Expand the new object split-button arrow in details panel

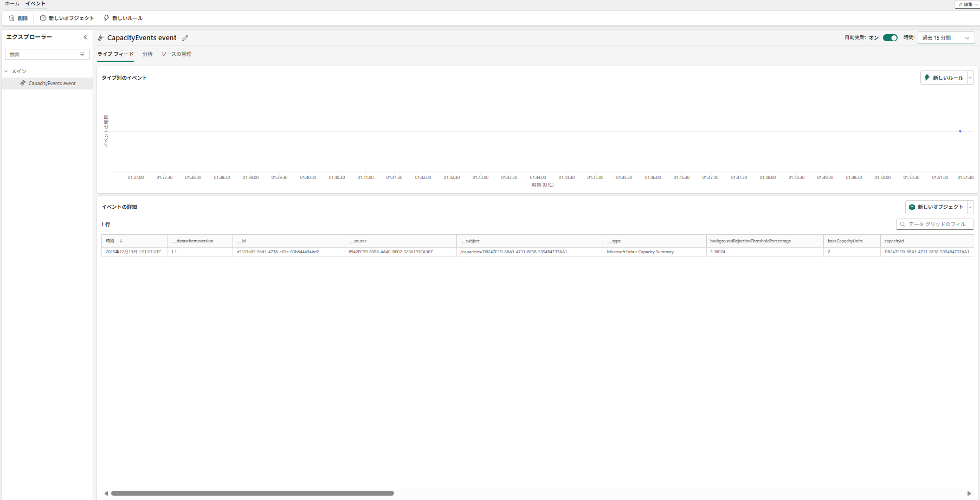point(970,207)
